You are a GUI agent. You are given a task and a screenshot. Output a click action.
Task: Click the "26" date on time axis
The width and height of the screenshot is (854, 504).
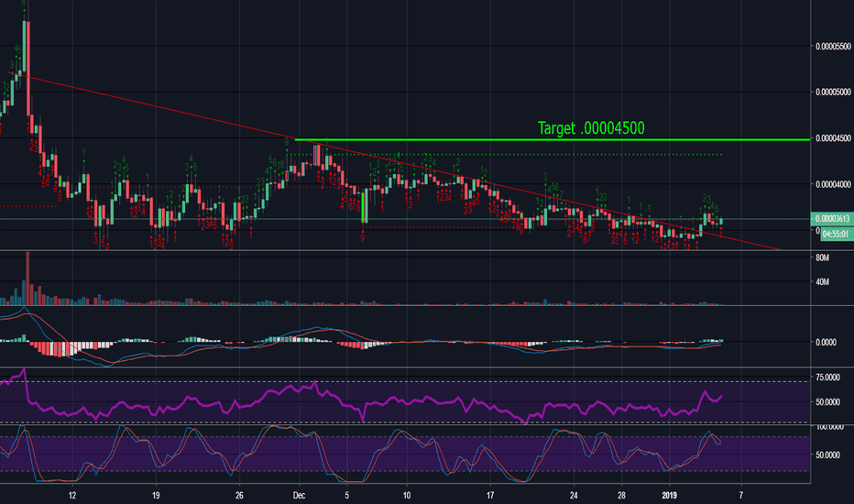tap(240, 495)
